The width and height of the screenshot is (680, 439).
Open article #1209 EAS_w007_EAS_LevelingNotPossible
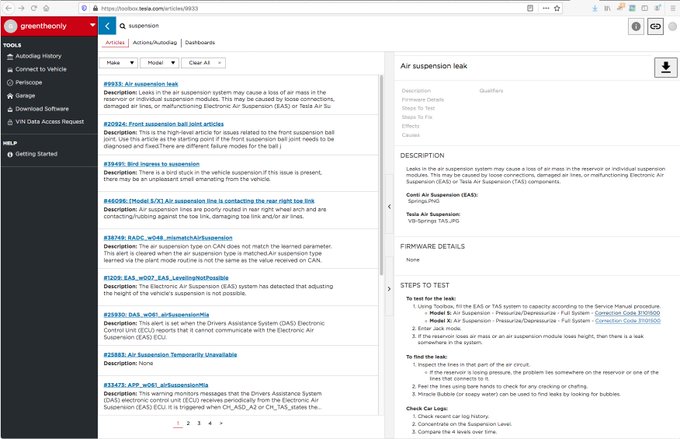(166, 278)
